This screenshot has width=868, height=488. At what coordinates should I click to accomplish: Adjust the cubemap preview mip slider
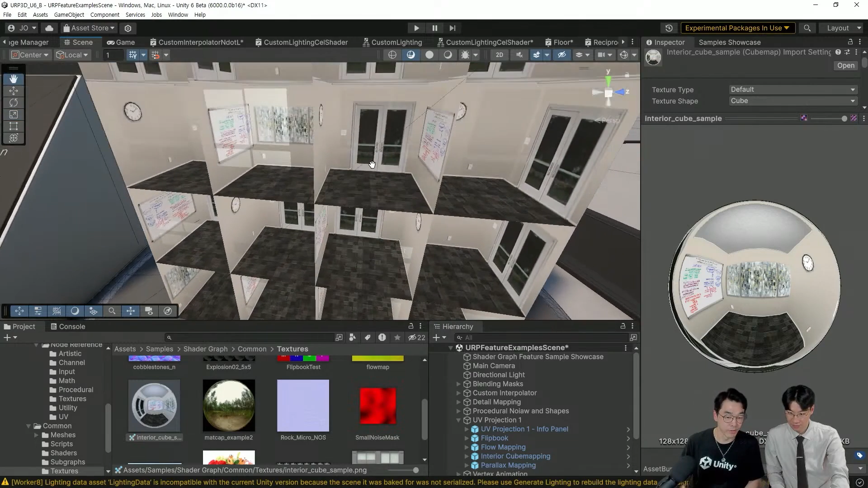tap(844, 118)
